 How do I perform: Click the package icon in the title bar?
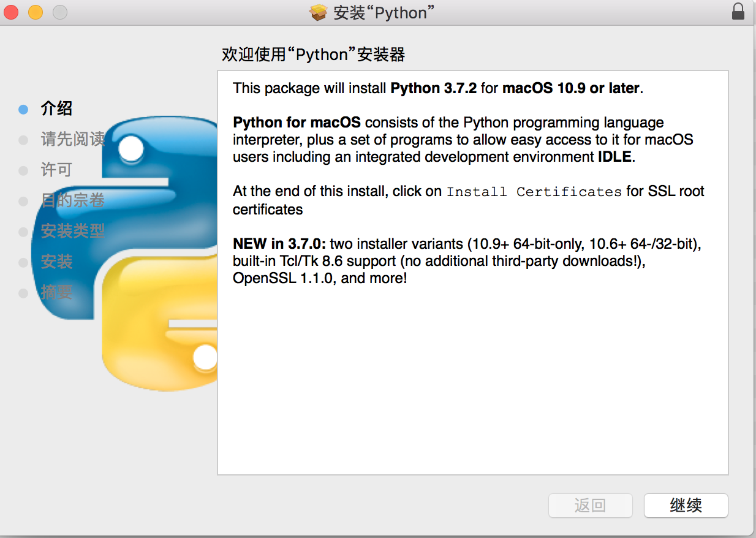(x=319, y=12)
